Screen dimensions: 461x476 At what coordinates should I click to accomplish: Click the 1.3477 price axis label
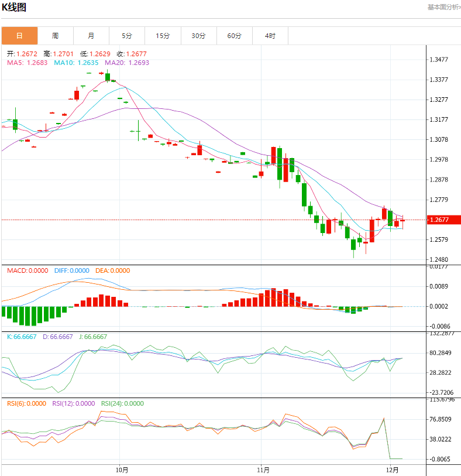[439, 60]
